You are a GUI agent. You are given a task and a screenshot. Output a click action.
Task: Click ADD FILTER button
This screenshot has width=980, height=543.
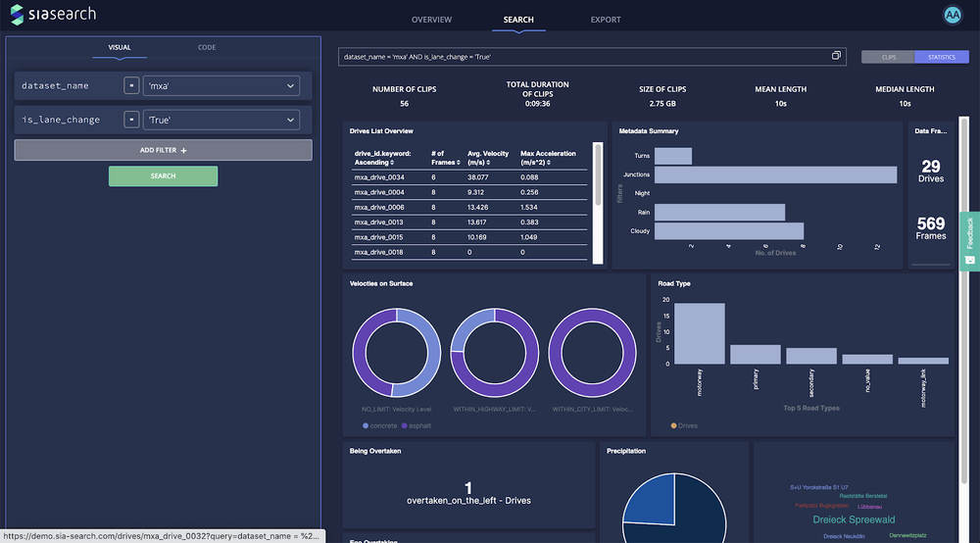[x=163, y=150]
